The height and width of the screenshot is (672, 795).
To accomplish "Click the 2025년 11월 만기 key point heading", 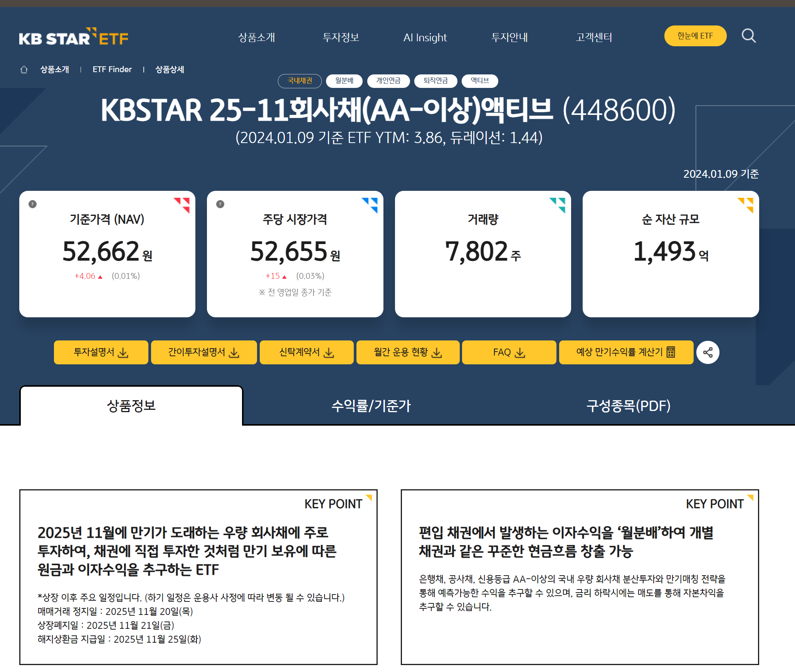I will coord(187,551).
